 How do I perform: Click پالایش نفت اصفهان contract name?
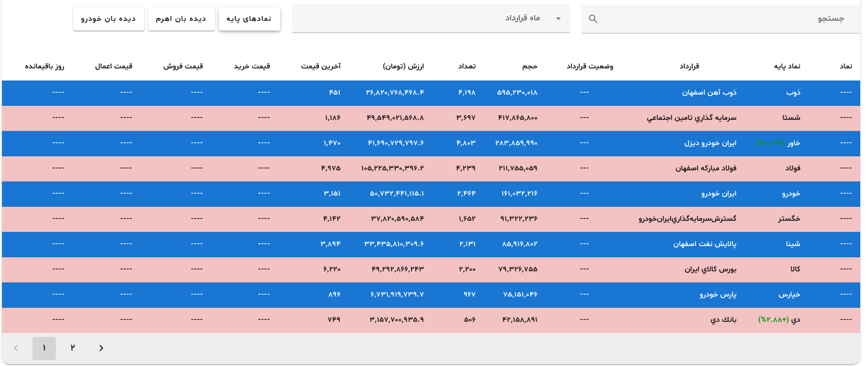(x=705, y=244)
